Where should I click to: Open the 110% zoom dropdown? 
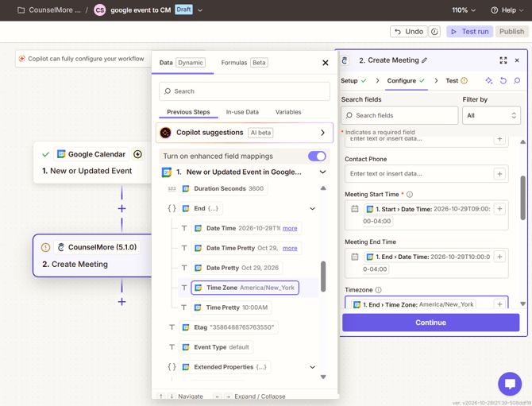click(x=464, y=10)
